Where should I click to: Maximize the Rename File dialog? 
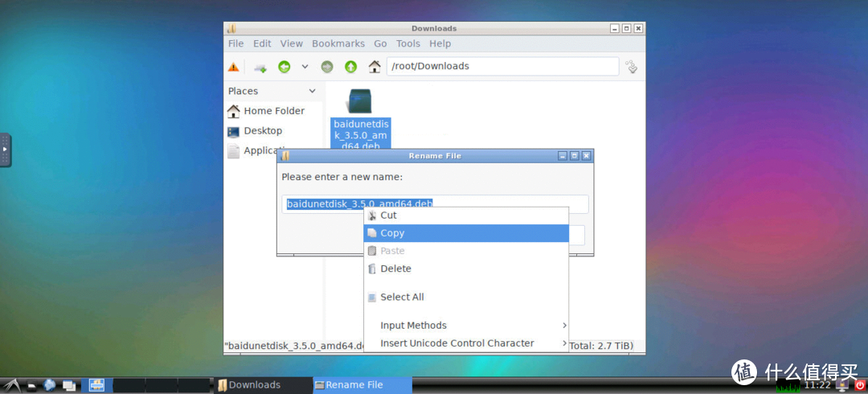[575, 156]
